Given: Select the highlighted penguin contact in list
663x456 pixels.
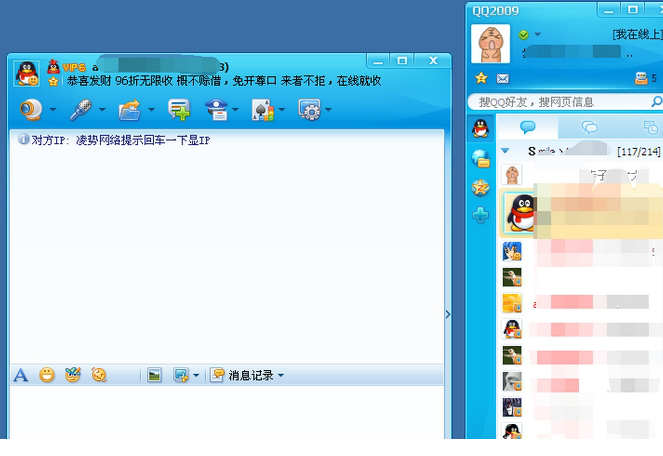Looking at the screenshot, I should click(581, 214).
